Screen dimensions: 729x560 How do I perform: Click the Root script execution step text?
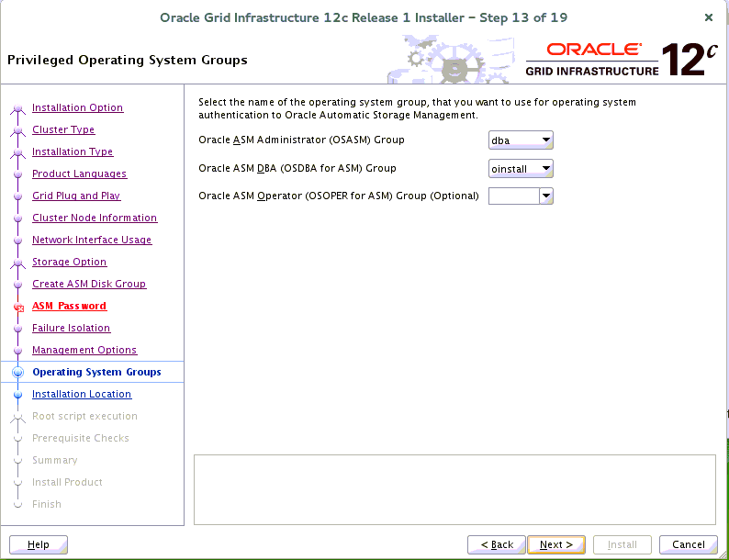pos(84,416)
